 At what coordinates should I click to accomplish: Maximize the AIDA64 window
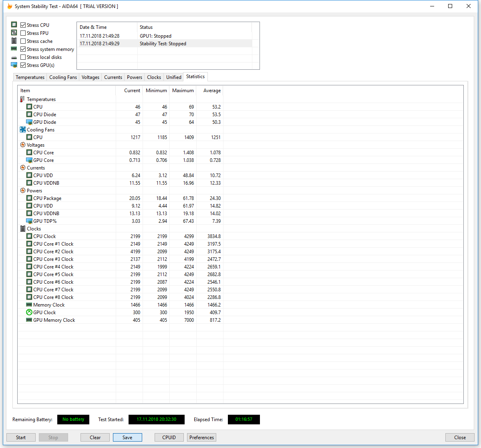[x=450, y=6]
